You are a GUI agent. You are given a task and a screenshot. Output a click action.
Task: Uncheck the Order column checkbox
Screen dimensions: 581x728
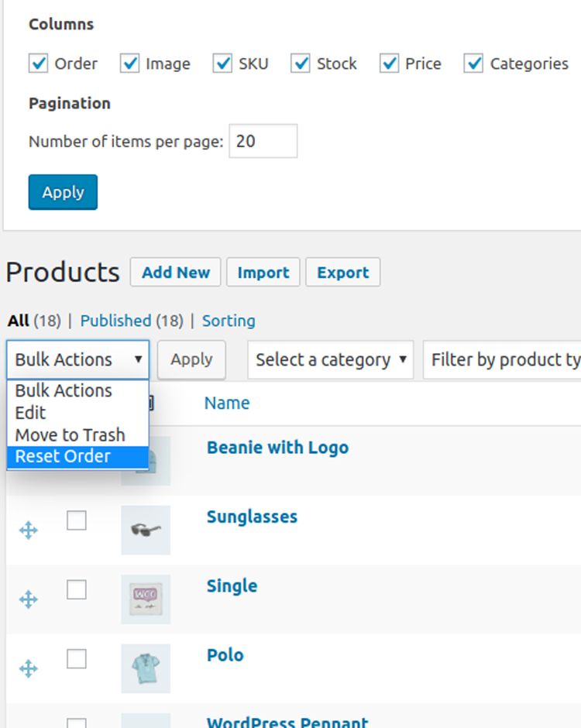(38, 64)
